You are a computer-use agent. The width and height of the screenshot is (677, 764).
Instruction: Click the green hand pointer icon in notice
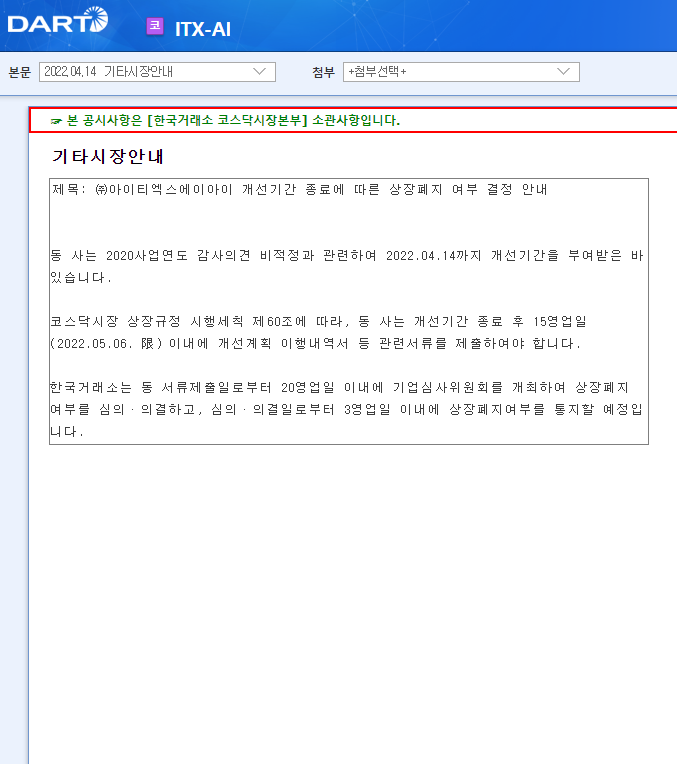56,121
